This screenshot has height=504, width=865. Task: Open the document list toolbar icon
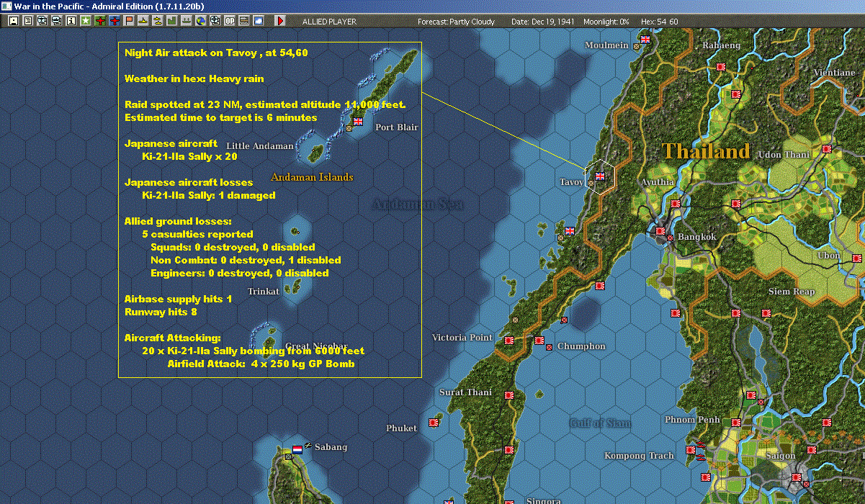pos(28,21)
